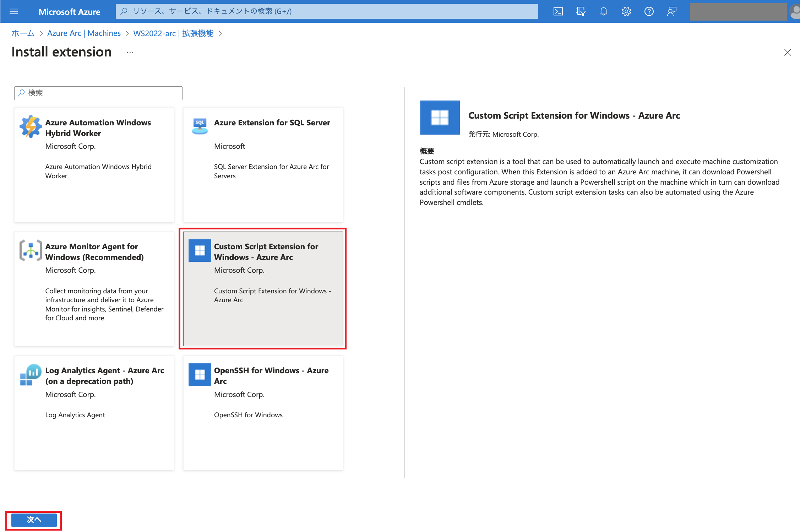Image resolution: width=800 pixels, height=532 pixels.
Task: Click the OpenSSH for Windows card icon
Action: point(200,375)
